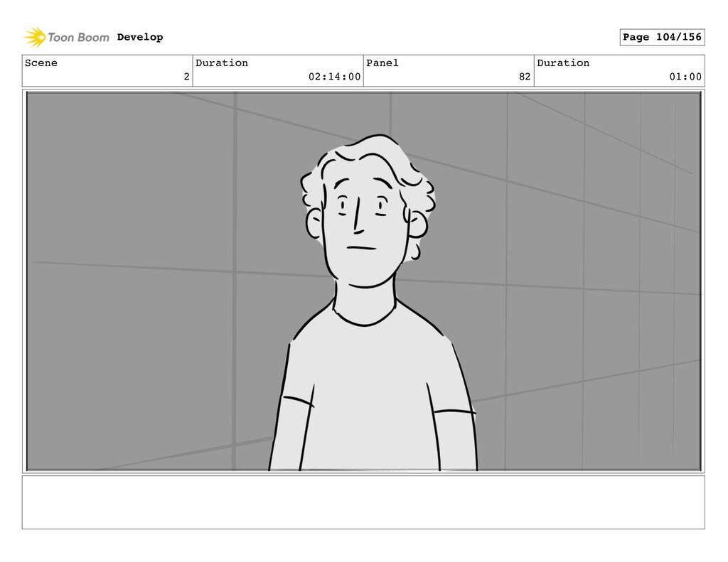Click the 'Develop' title text

[140, 37]
